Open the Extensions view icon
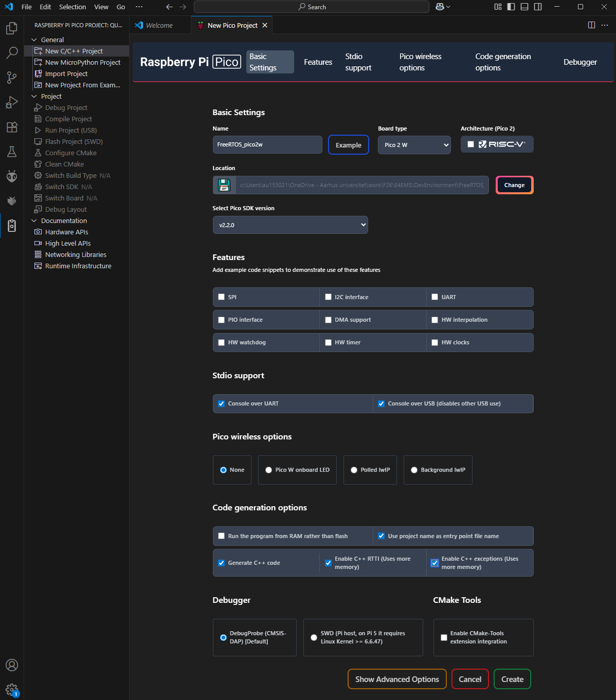This screenshot has height=700, width=616. (12, 127)
